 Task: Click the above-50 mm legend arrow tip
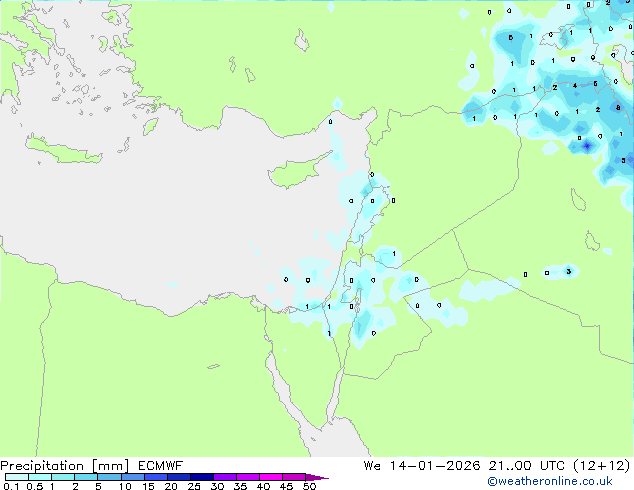tap(317, 478)
